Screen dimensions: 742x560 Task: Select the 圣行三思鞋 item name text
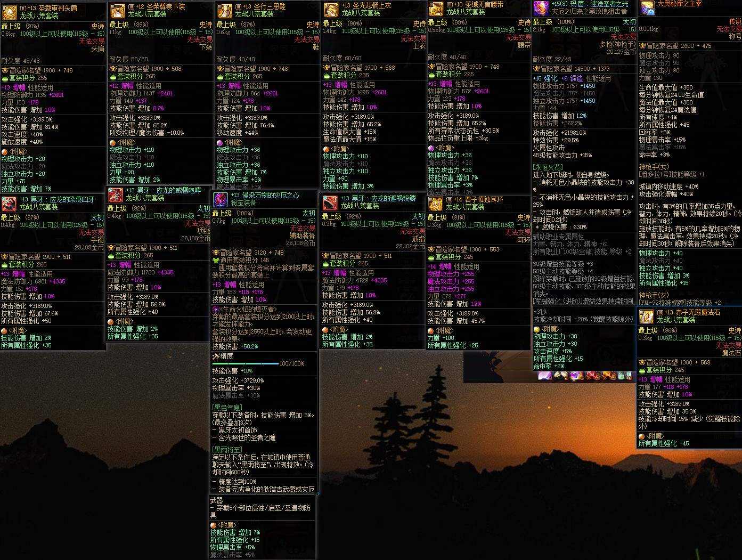(x=268, y=6)
